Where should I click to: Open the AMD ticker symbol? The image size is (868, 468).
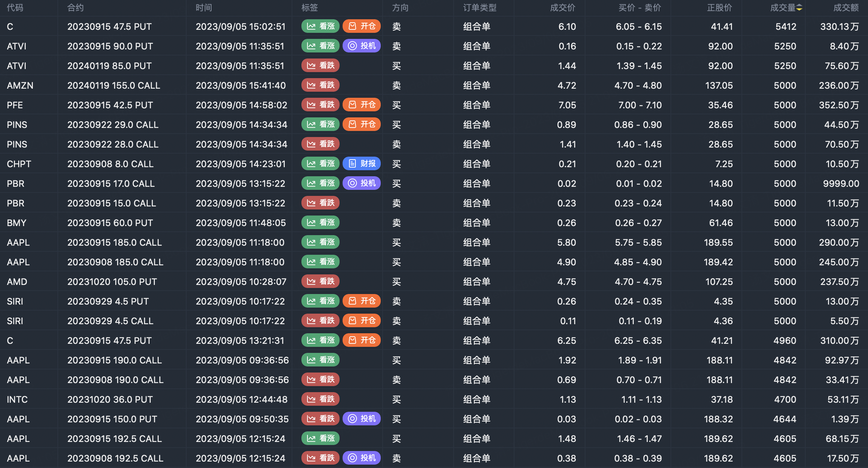pyautogui.click(x=17, y=282)
